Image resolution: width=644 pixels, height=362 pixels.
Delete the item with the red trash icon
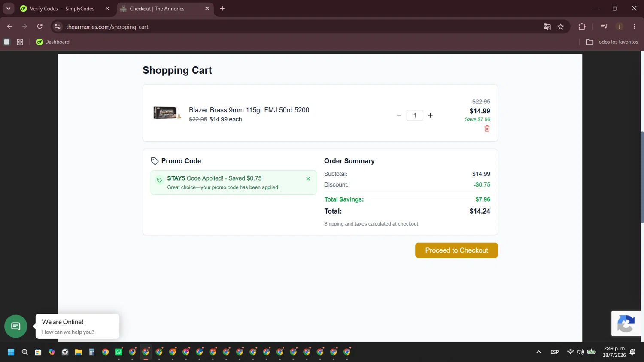click(487, 129)
